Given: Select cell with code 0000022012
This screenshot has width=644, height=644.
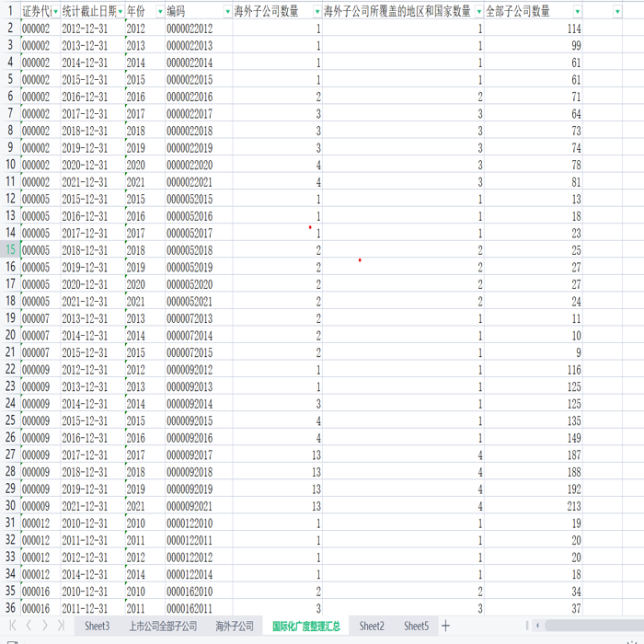Looking at the screenshot, I should 199,29.
